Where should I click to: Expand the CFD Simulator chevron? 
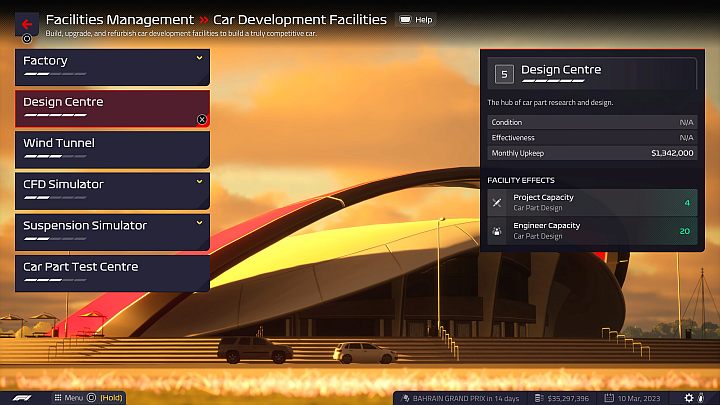pyautogui.click(x=199, y=181)
